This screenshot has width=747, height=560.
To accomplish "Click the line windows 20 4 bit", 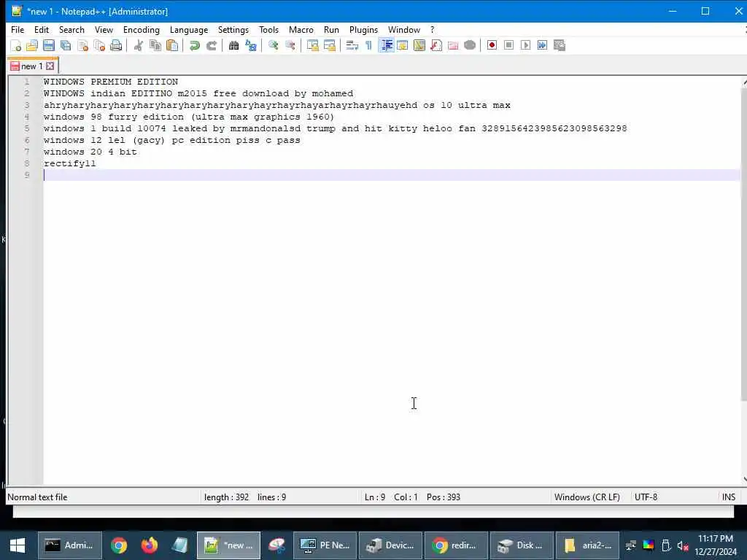I will coord(90,152).
